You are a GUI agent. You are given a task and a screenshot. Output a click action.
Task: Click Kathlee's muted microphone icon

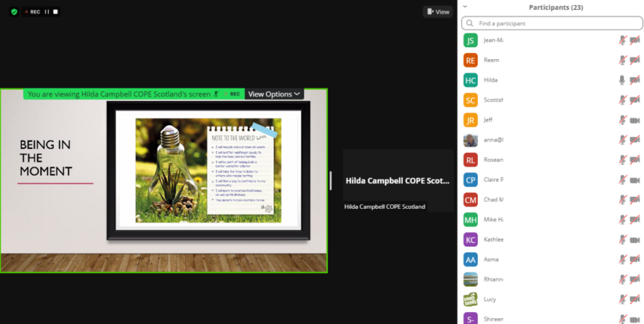(x=623, y=240)
